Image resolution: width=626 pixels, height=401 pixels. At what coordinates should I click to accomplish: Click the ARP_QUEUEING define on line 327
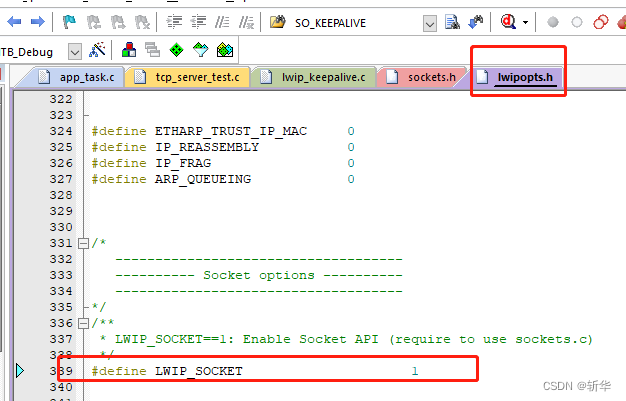tap(203, 179)
